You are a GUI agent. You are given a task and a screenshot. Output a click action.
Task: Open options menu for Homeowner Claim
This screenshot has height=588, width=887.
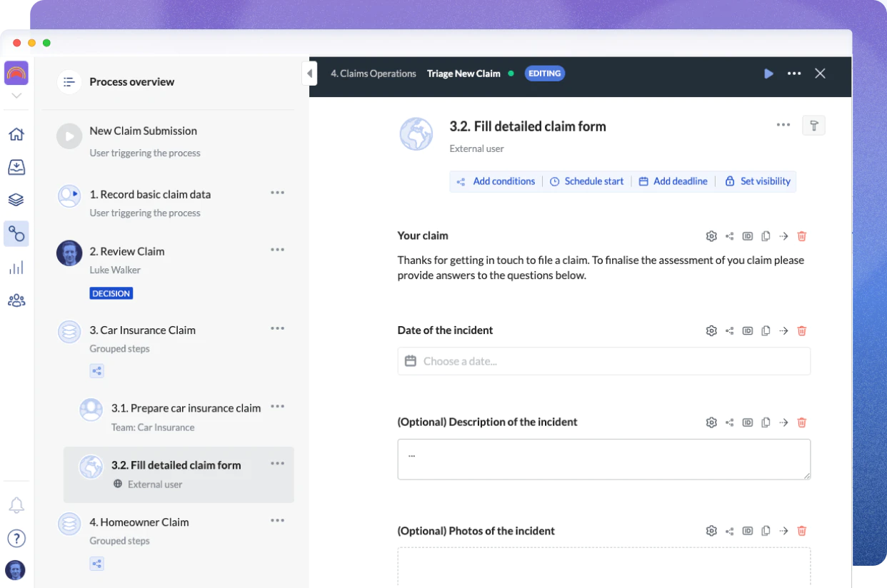tap(278, 521)
